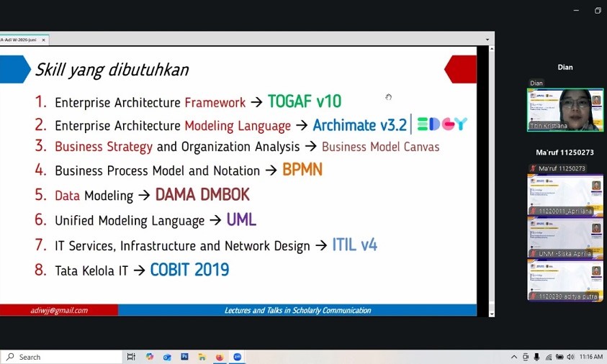Click 'DAMA DMBOK' on the slide
The width and height of the screenshot is (607, 364).
pyautogui.click(x=202, y=194)
